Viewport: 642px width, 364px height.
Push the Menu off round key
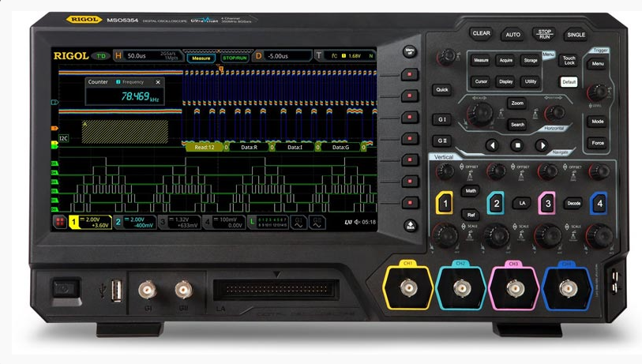coord(409,51)
